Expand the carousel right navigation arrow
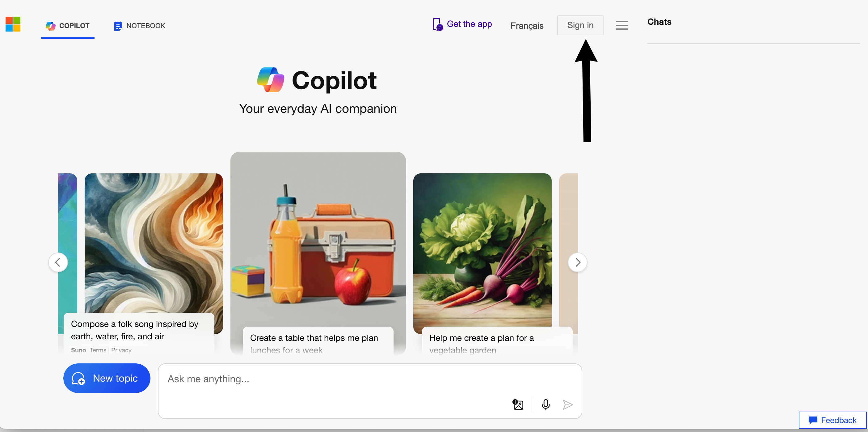The image size is (868, 432). pos(577,263)
